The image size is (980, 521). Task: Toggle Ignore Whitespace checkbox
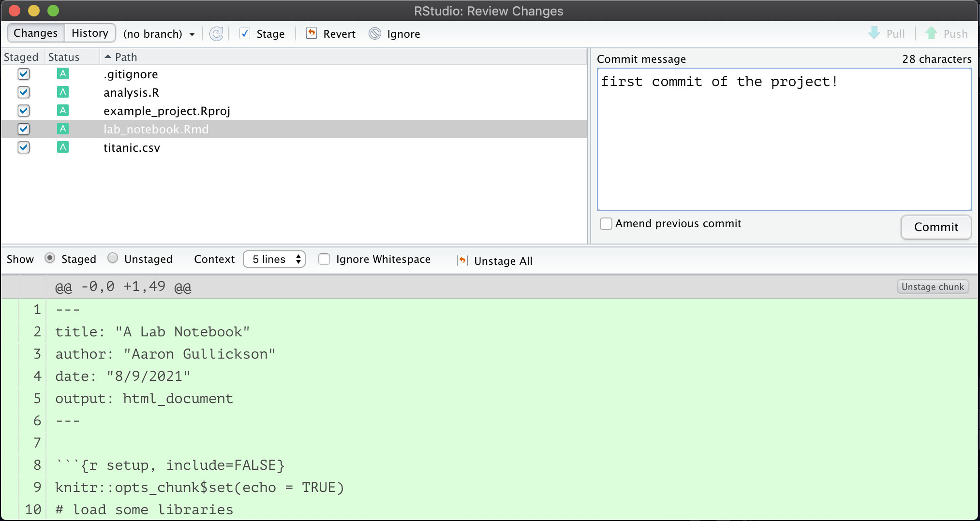(324, 259)
